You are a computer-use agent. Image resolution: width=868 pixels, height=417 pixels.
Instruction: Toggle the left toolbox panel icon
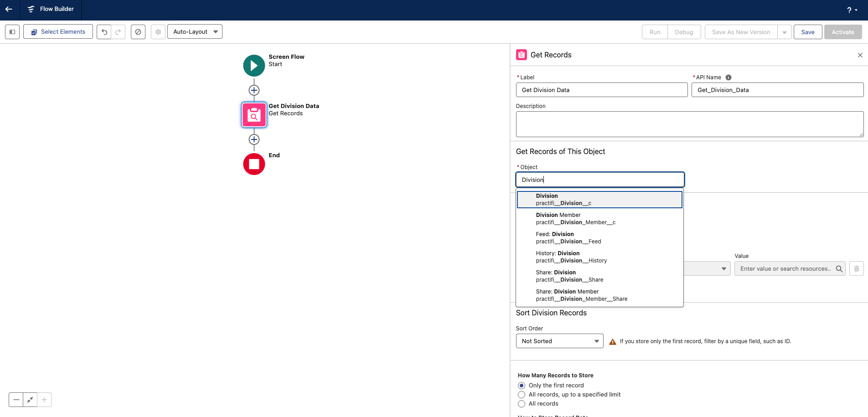click(x=12, y=32)
